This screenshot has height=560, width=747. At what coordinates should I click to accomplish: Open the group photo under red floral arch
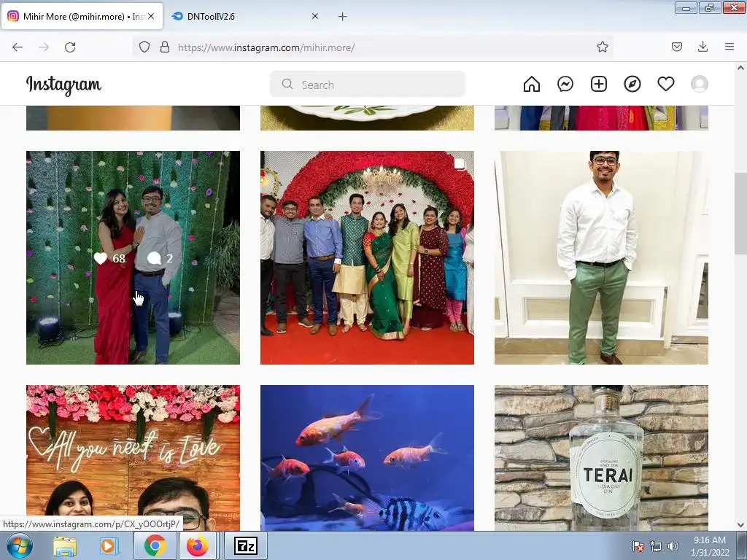click(x=368, y=257)
